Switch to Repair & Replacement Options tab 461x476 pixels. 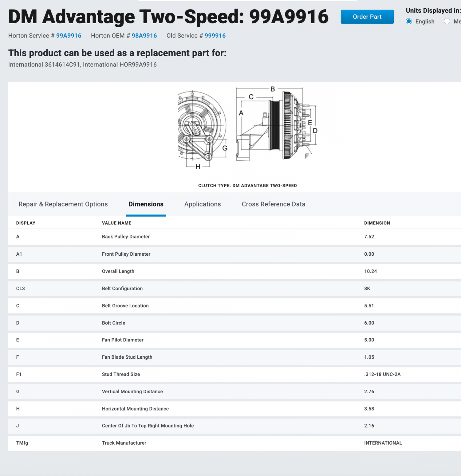(63, 204)
